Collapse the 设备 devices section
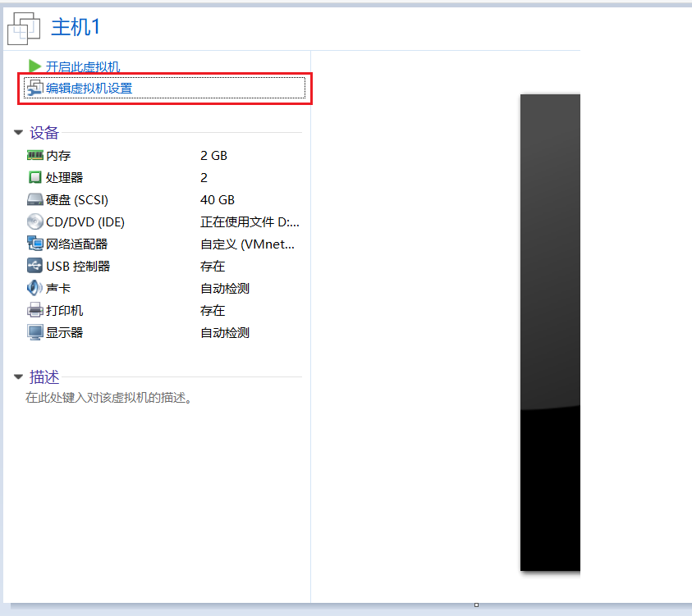The image size is (692, 616). point(18,132)
